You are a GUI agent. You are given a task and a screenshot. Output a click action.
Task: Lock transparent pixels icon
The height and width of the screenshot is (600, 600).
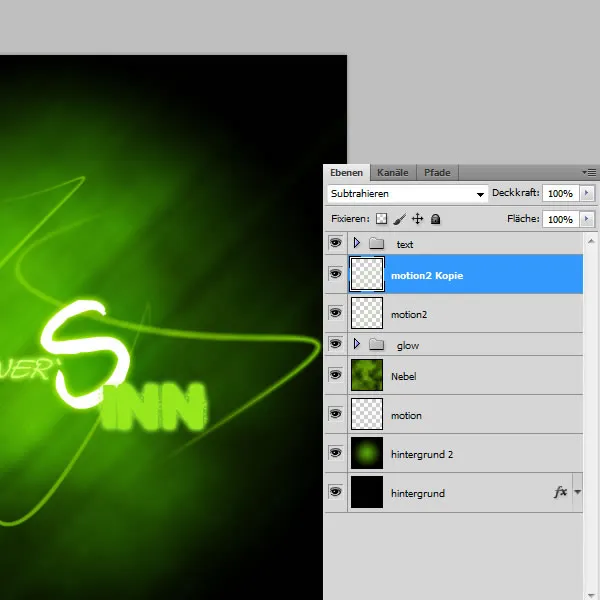click(381, 218)
